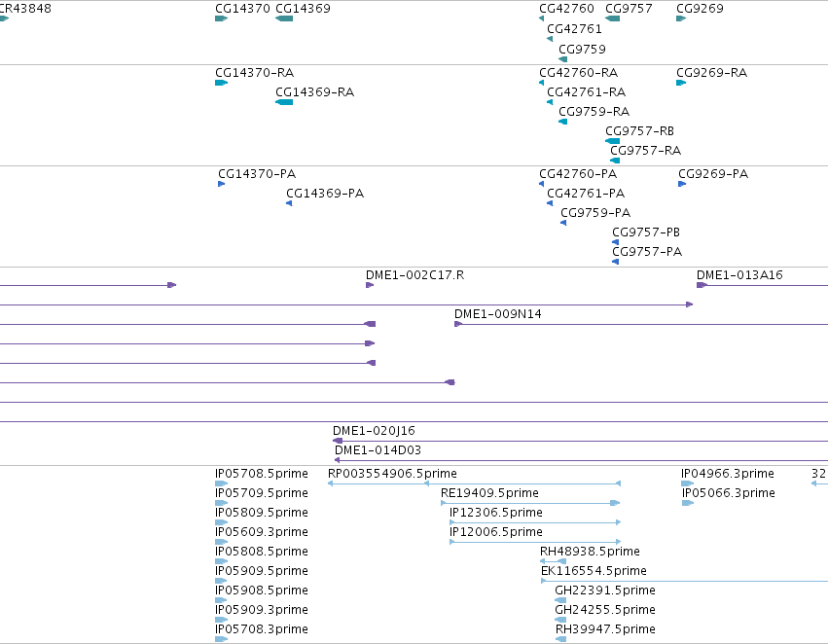Click EST GH24255.5prime
Screen dimensions: 828x644
(x=560, y=621)
